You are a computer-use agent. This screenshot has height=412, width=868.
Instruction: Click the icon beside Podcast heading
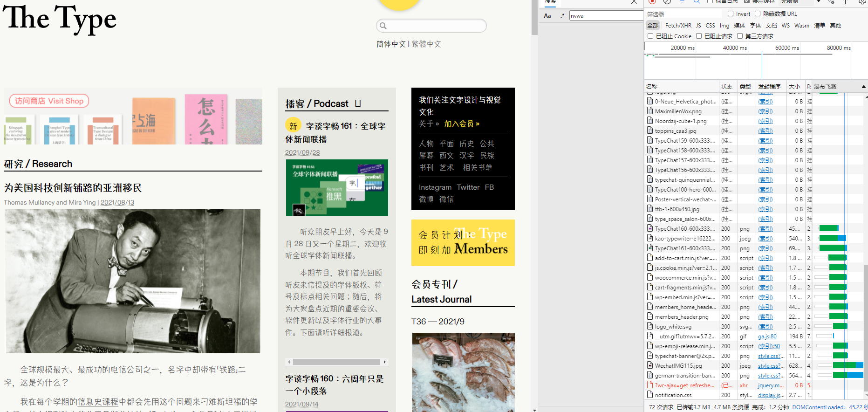coord(358,103)
